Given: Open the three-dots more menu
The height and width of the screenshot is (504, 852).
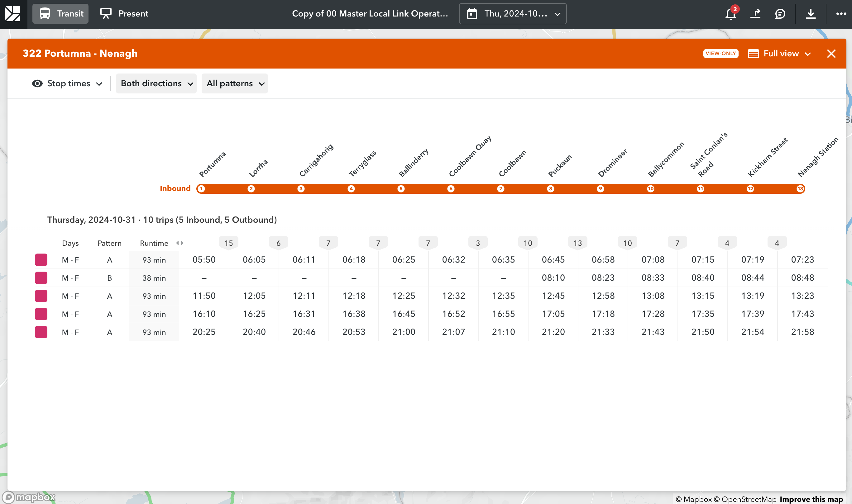Looking at the screenshot, I should (x=841, y=14).
